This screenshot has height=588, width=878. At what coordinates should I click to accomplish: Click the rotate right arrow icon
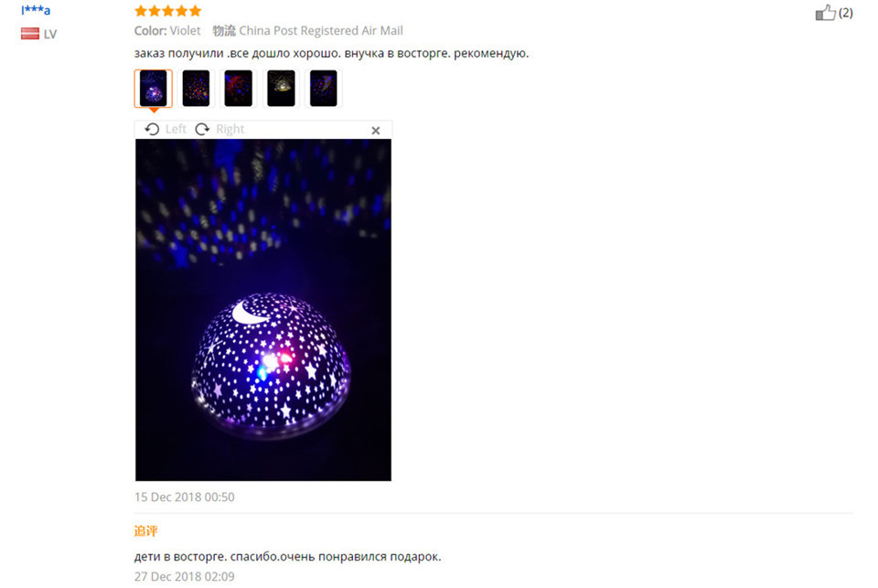click(202, 129)
